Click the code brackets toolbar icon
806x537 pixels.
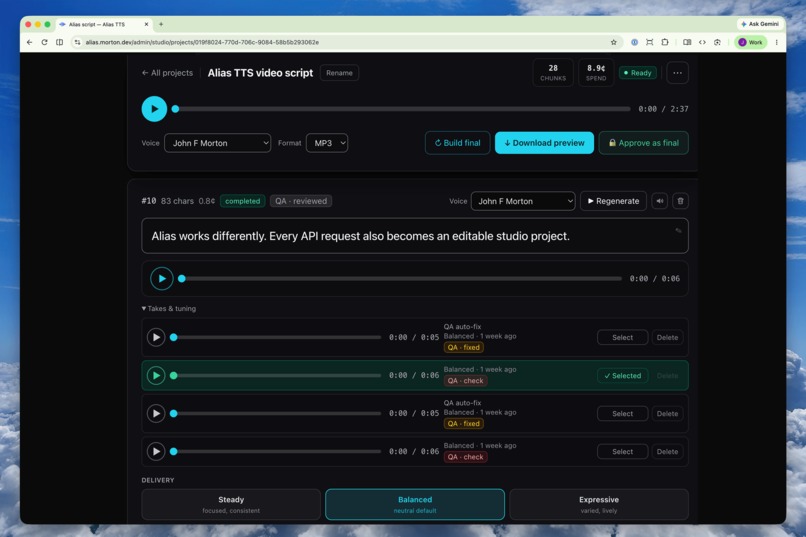point(702,42)
